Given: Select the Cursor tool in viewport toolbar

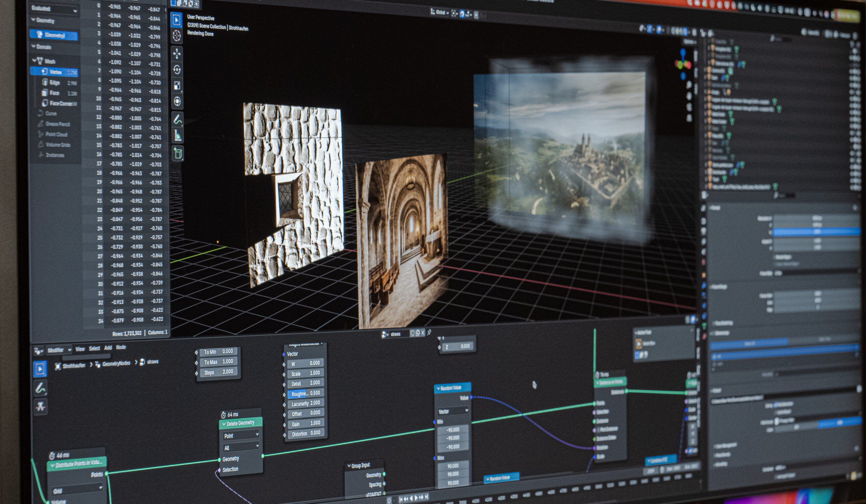Looking at the screenshot, I should (x=177, y=36).
